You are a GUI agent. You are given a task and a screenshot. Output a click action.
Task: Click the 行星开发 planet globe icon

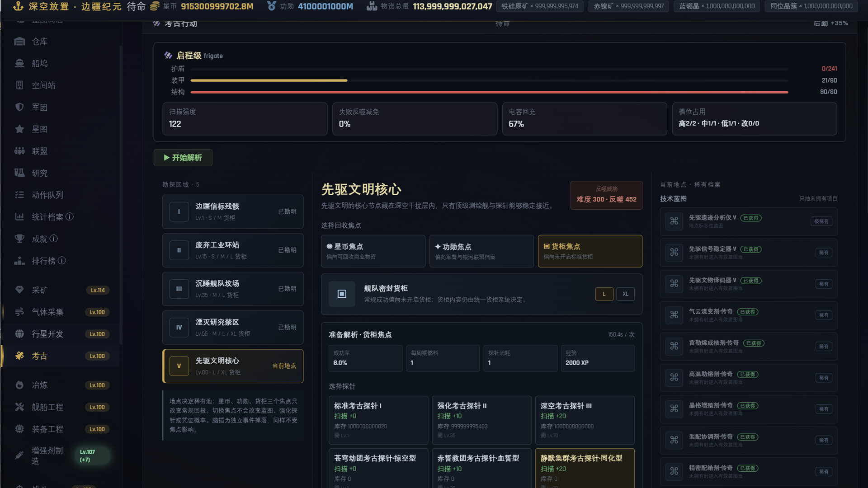pos(19,334)
